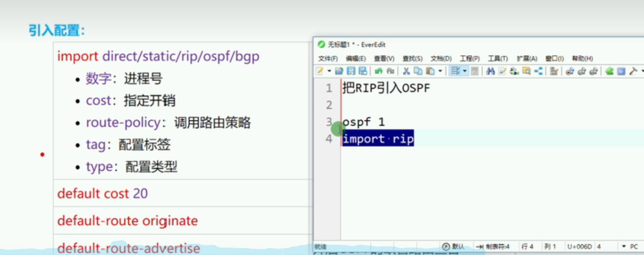Click the slide row default cost 20
The image size is (644, 255).
(x=103, y=193)
